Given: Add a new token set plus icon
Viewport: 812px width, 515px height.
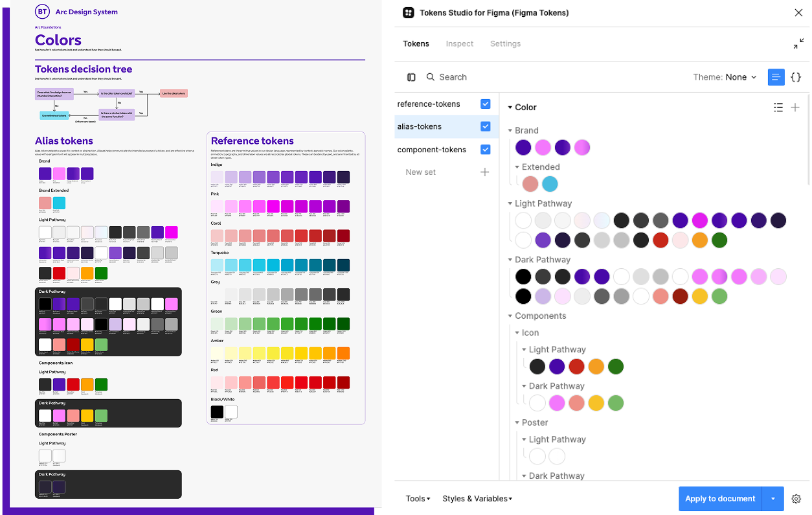Looking at the screenshot, I should [x=484, y=172].
